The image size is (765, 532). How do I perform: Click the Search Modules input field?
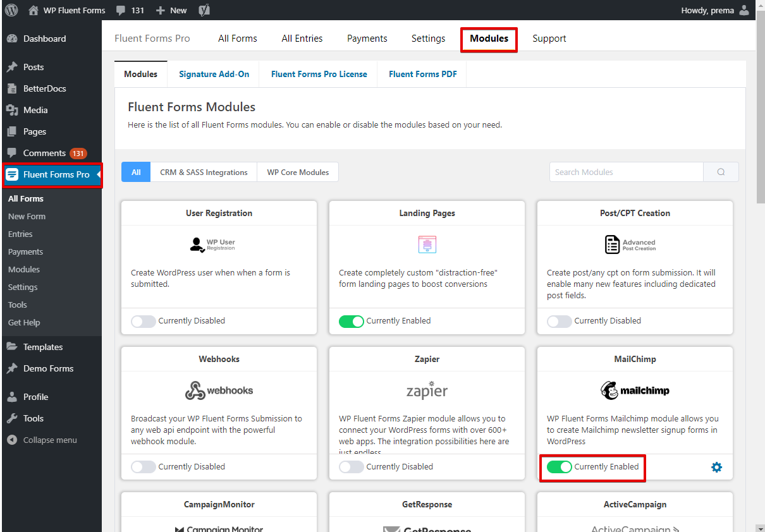[627, 172]
